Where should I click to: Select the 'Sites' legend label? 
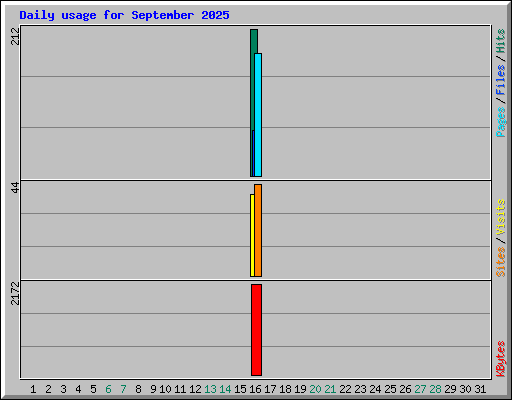pyautogui.click(x=500, y=262)
